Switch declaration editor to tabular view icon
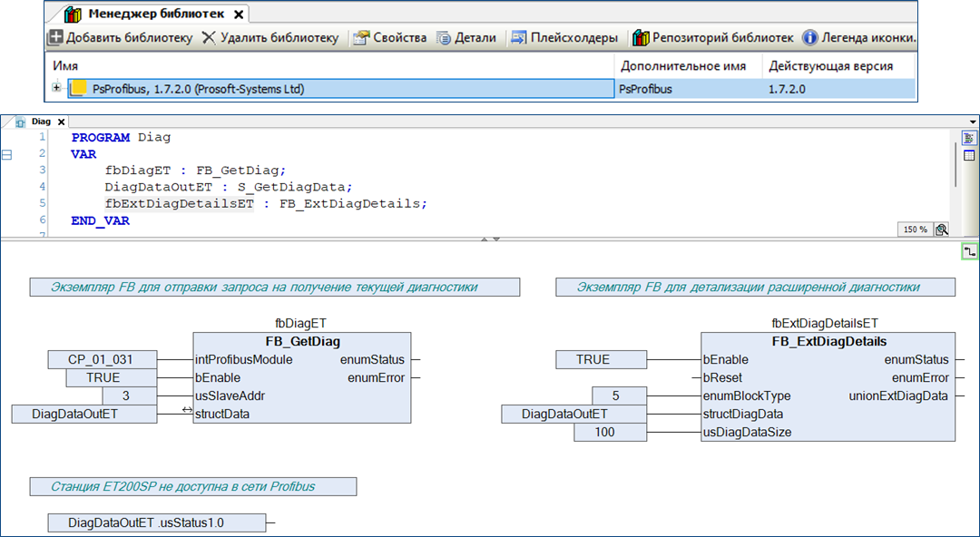The image size is (980, 537). click(x=968, y=155)
